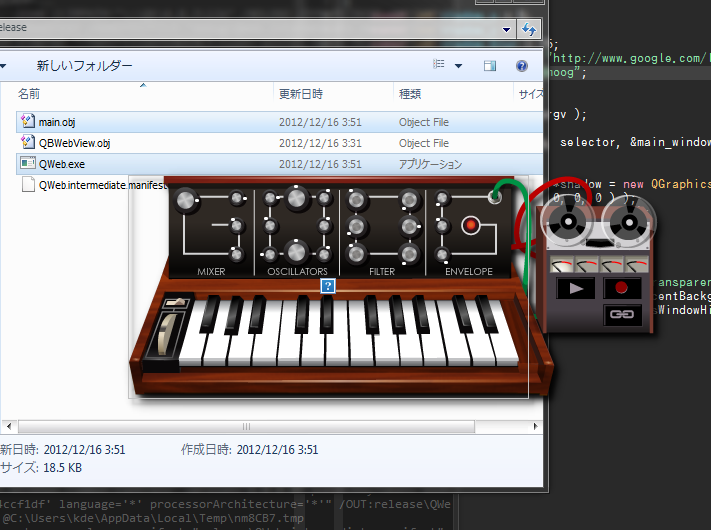Click the refresh button beside the address bar
The width and height of the screenshot is (711, 530).
tap(529, 29)
